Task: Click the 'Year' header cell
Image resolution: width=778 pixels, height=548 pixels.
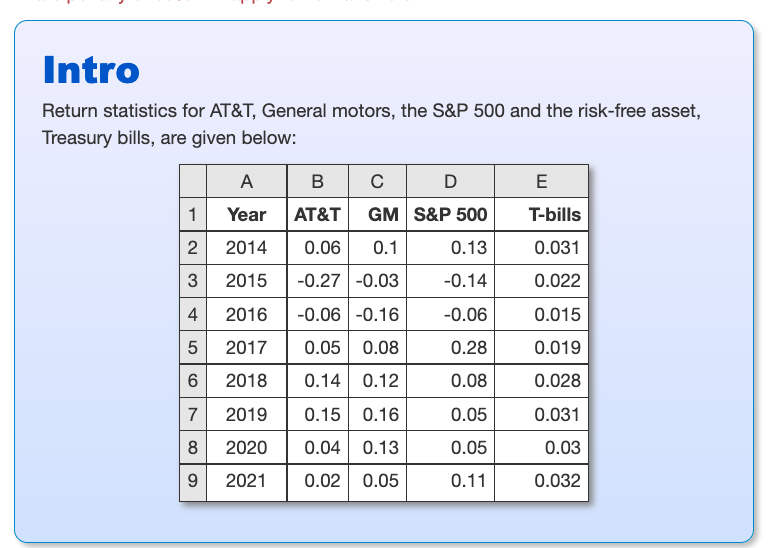Action: [247, 214]
